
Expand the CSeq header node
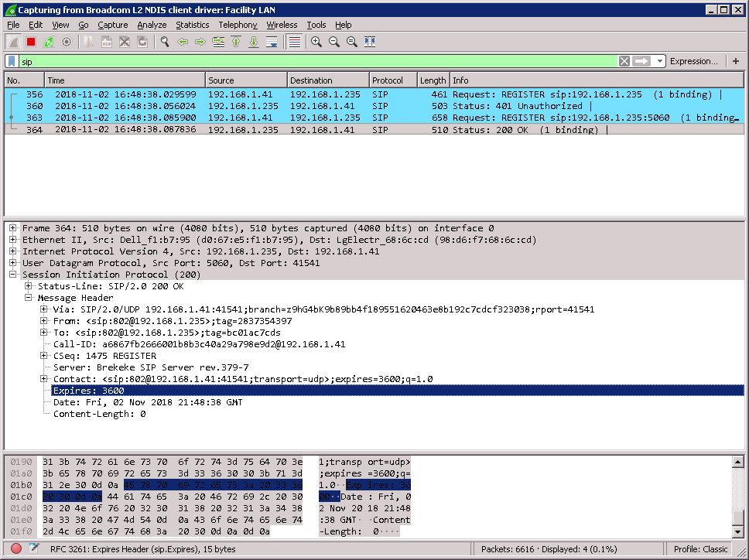pyautogui.click(x=43, y=356)
